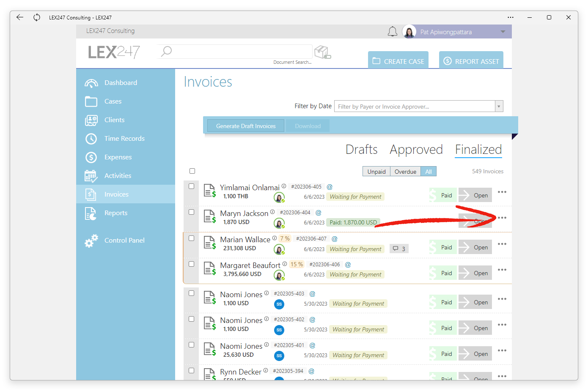Screen dimensions: 588x391
Task: Go to Clients in the sidebar
Action: point(126,120)
